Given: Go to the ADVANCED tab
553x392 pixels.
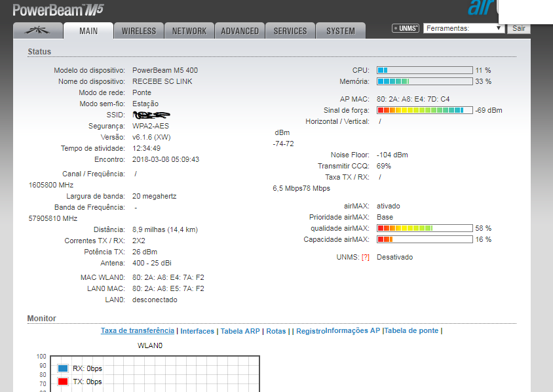Looking at the screenshot, I should pyautogui.click(x=240, y=31).
